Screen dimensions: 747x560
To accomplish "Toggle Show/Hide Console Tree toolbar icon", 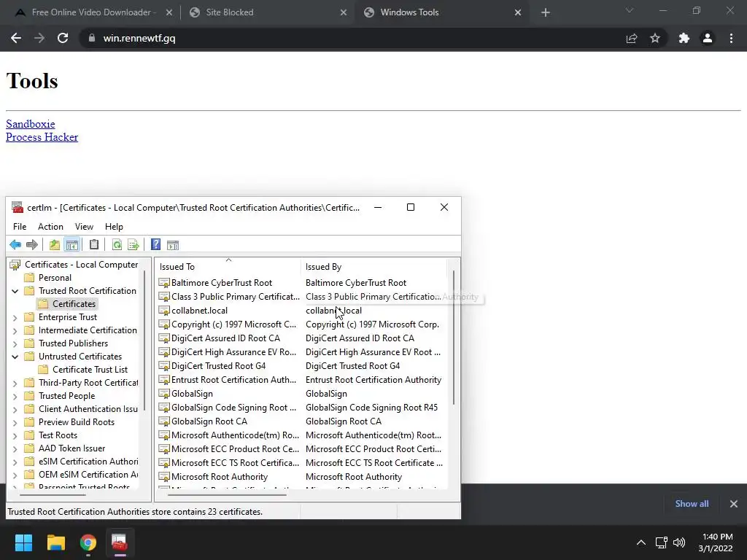I will tap(72, 245).
